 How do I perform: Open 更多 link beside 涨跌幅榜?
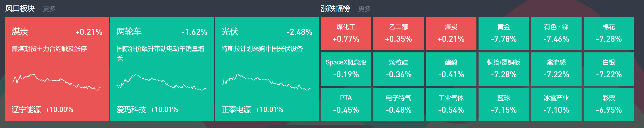click(x=364, y=9)
